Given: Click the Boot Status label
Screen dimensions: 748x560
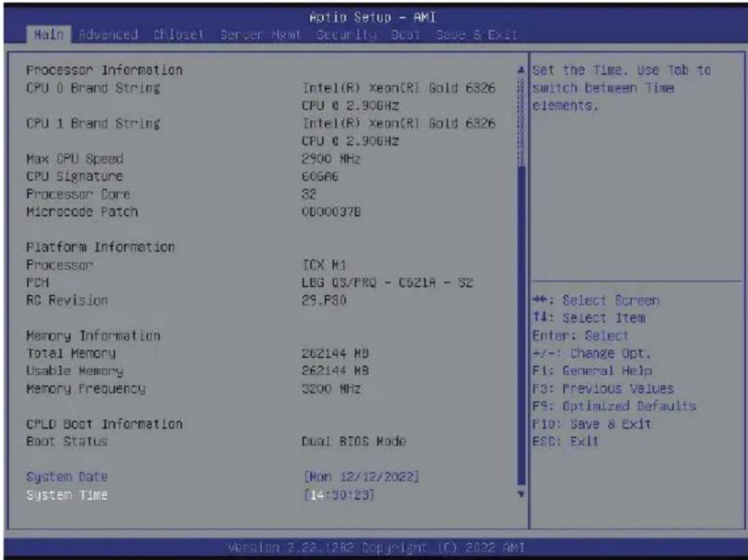Looking at the screenshot, I should click(67, 441).
